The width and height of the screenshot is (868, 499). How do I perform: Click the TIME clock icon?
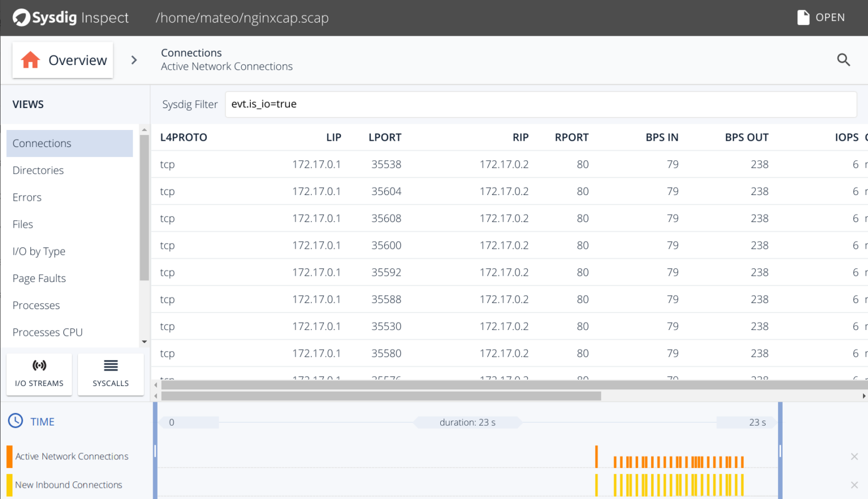pos(15,421)
